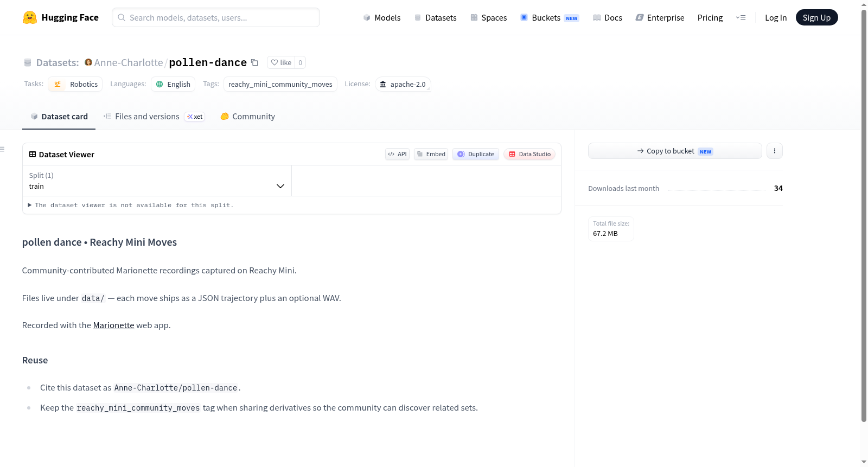Switch to the Community tab
Image resolution: width=868 pixels, height=467 pixels.
247,117
